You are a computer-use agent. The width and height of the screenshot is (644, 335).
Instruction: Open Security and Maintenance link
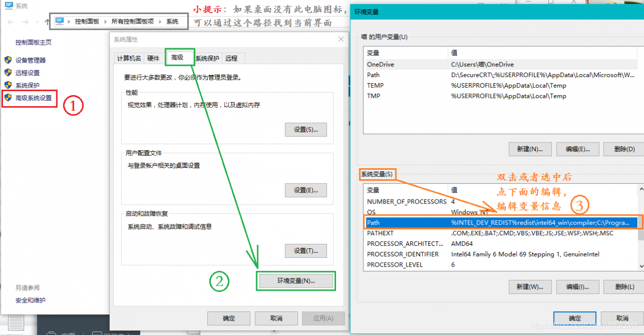(30, 300)
